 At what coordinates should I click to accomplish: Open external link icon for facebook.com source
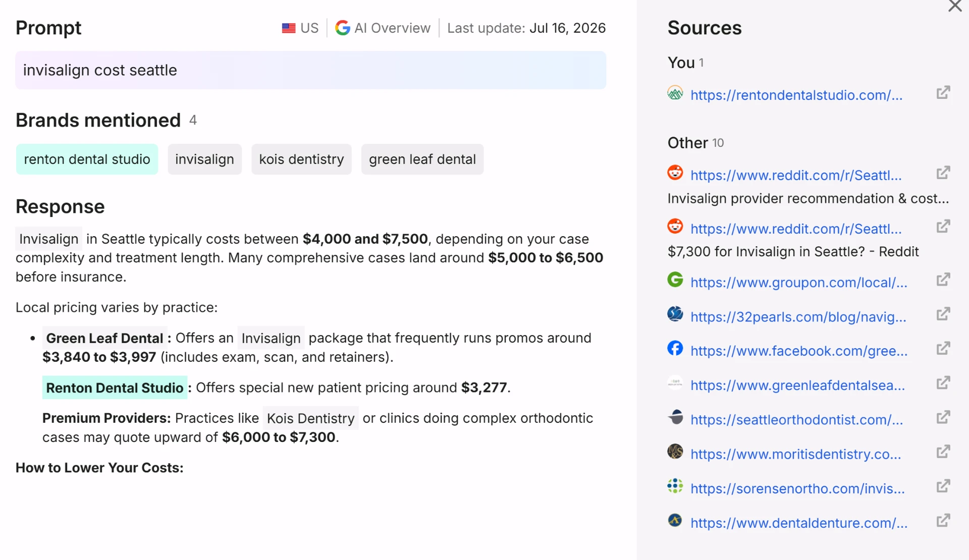(943, 349)
